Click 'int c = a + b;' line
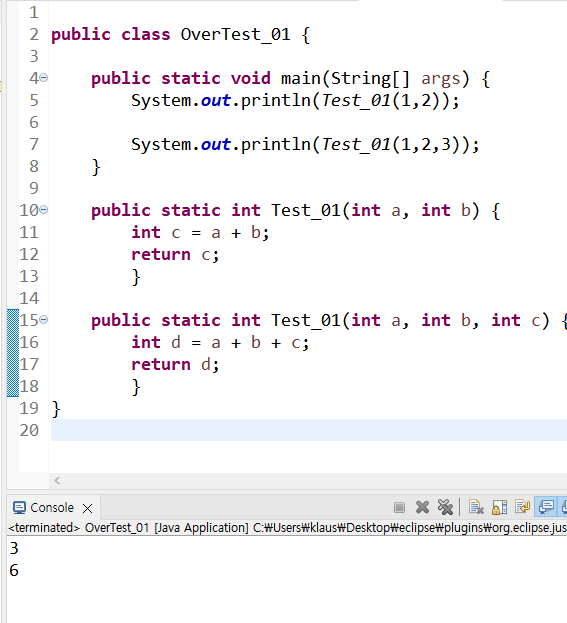Screen dimensions: 567x623 coord(200,233)
